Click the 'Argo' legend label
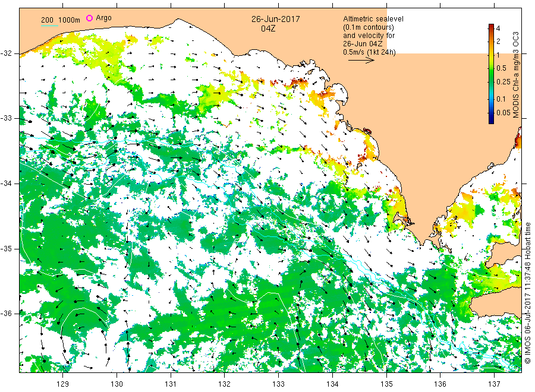 pos(103,18)
